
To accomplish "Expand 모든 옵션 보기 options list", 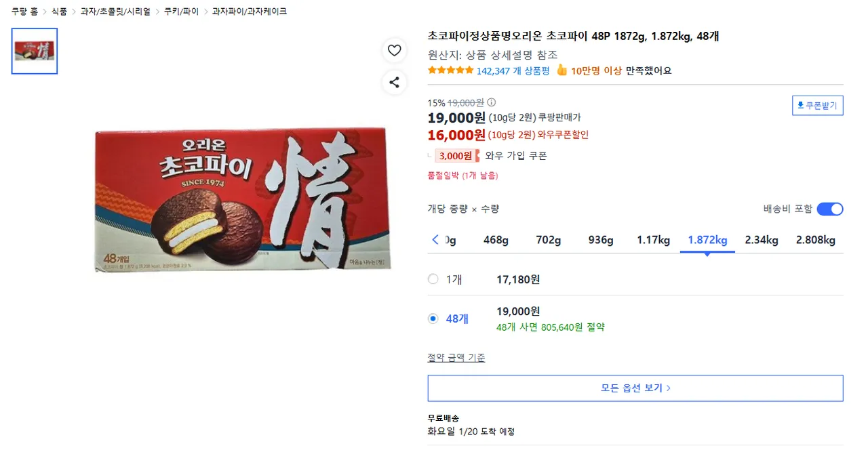I will (635, 388).
